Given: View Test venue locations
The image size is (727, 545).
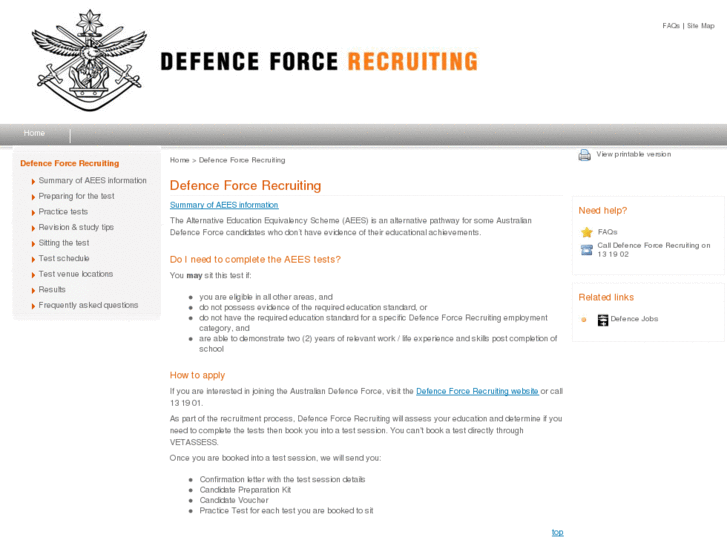Looking at the screenshot, I should [76, 274].
